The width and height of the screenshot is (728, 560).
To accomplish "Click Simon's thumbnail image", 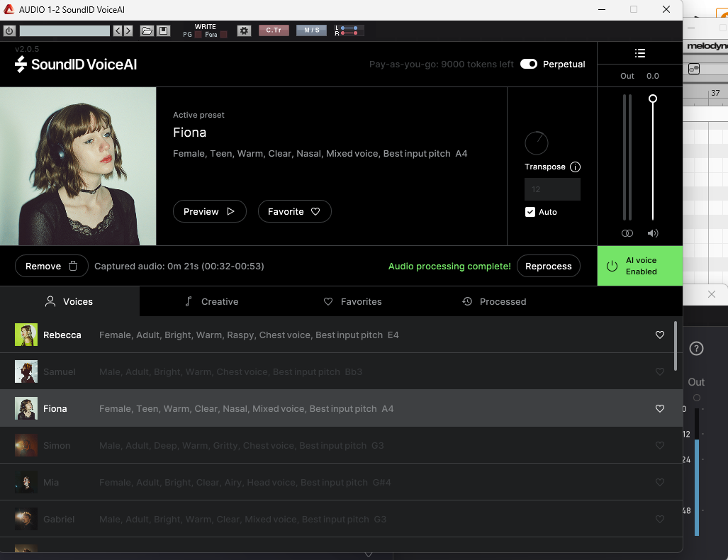I will coord(26,445).
